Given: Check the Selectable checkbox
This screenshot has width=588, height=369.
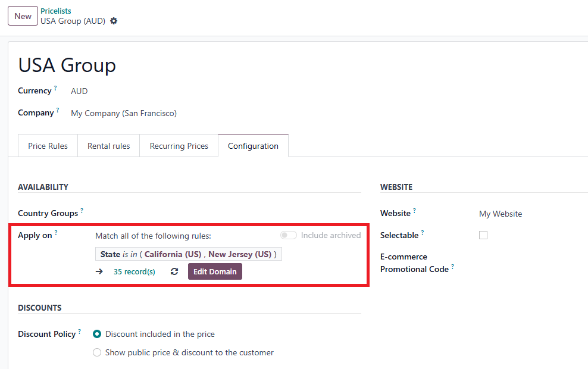Looking at the screenshot, I should click(x=483, y=235).
